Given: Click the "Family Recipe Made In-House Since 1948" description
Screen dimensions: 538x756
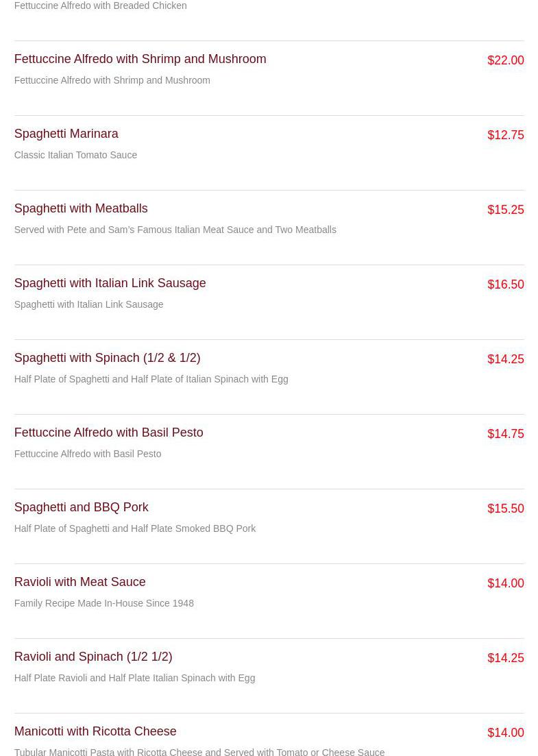Looking at the screenshot, I should (x=104, y=604).
